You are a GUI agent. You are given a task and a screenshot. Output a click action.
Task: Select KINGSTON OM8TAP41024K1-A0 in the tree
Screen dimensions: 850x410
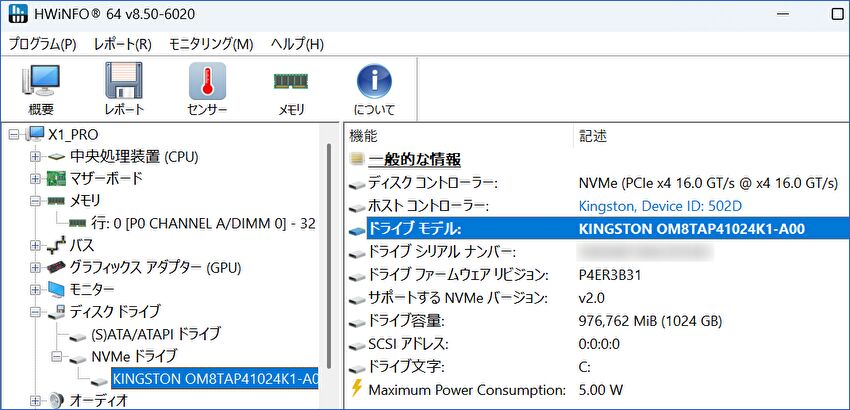tap(215, 378)
